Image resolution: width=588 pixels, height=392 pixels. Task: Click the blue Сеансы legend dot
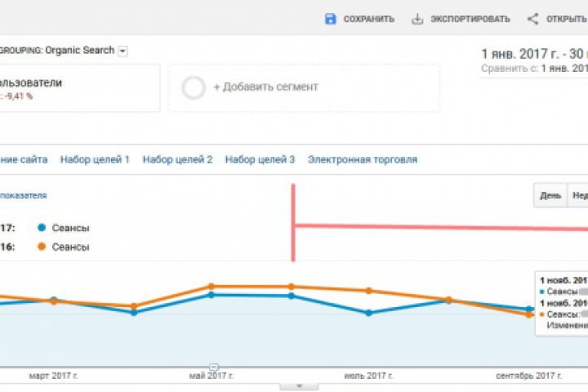[42, 227]
